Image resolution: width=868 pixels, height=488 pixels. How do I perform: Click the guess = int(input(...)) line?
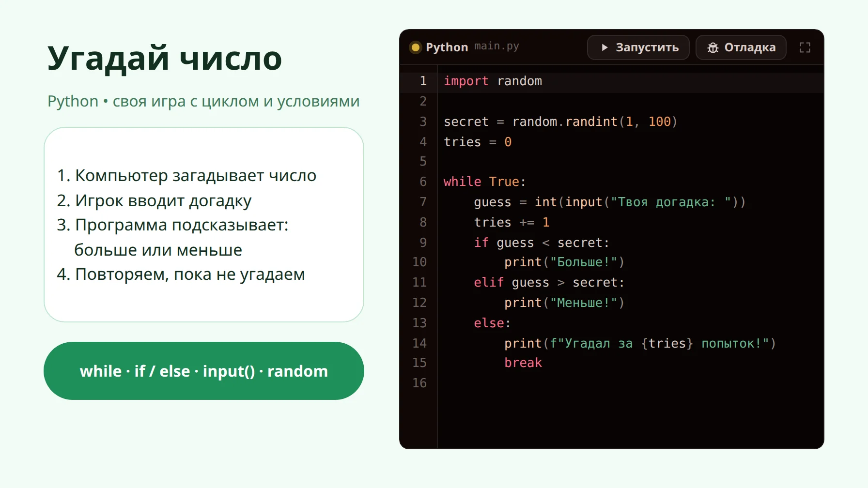610,202
